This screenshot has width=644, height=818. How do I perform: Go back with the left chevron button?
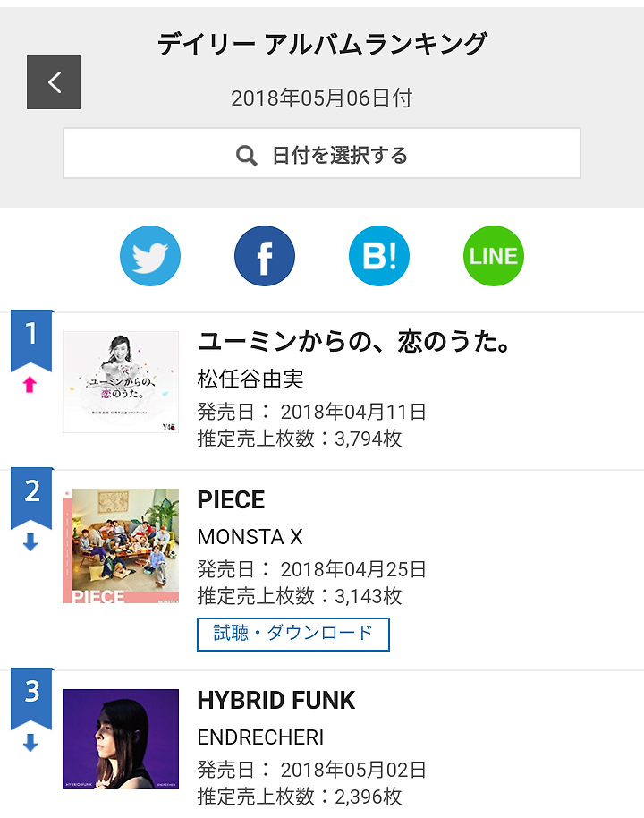(x=54, y=82)
